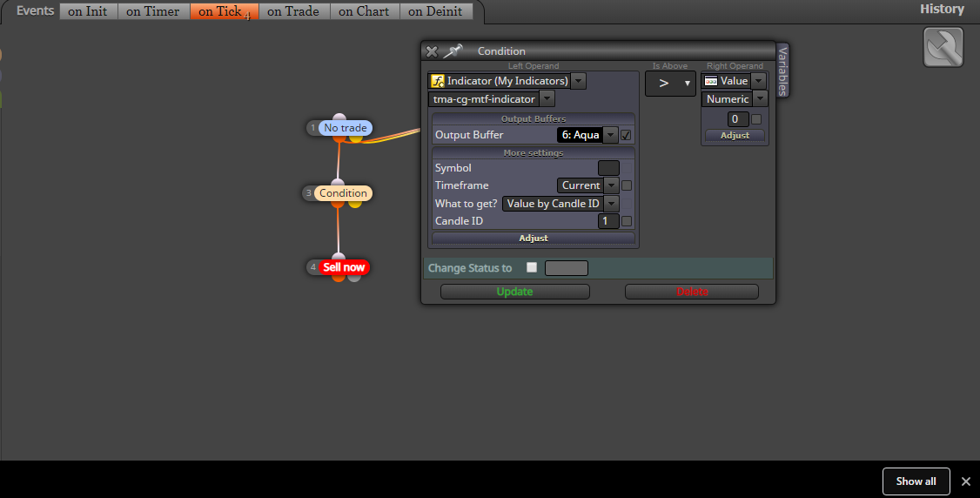This screenshot has width=980, height=498.
Task: Open the Value by Candle ID dropdown
Action: tap(612, 203)
